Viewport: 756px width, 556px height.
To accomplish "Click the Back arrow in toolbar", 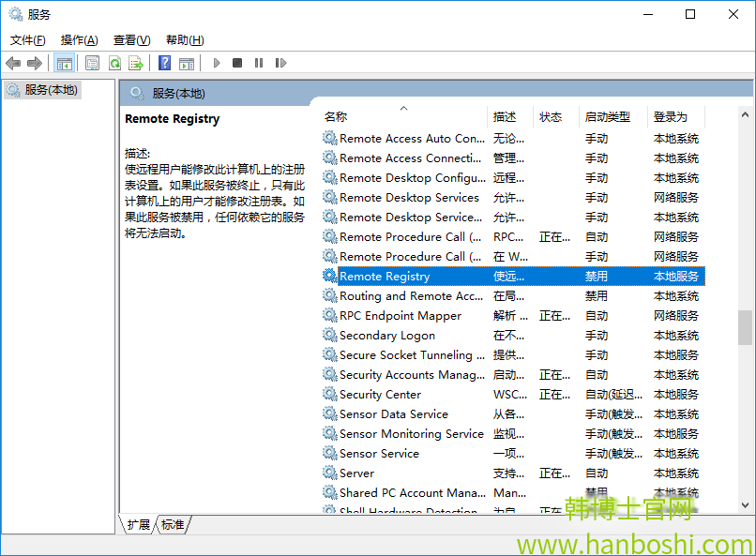I will [x=13, y=63].
